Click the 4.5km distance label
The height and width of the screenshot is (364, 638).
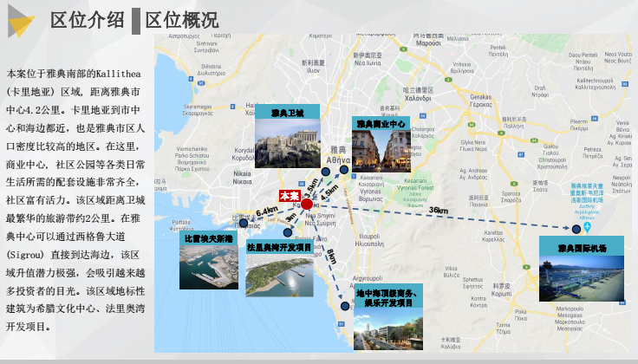[329, 192]
